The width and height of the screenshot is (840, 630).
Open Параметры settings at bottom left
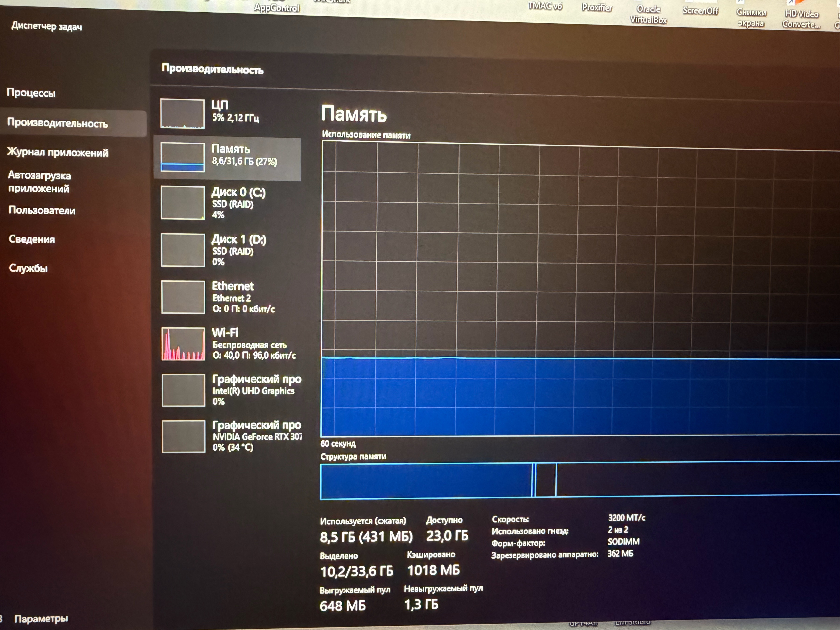pos(41,619)
